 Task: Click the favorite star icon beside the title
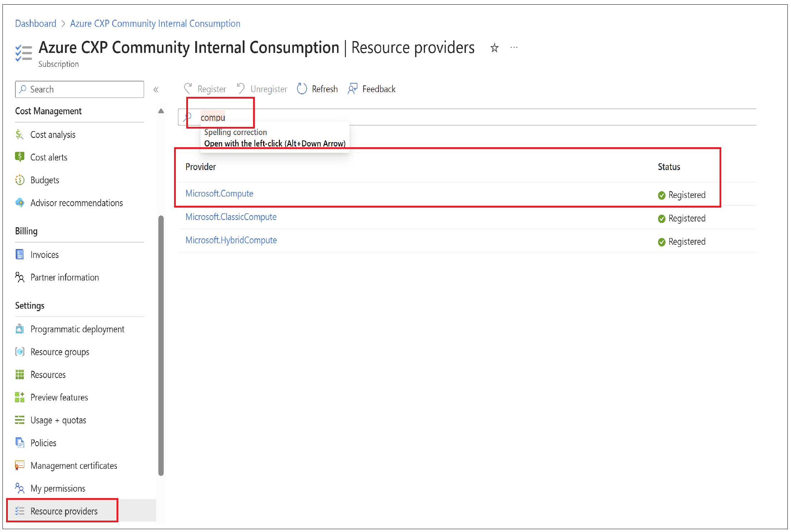(494, 48)
